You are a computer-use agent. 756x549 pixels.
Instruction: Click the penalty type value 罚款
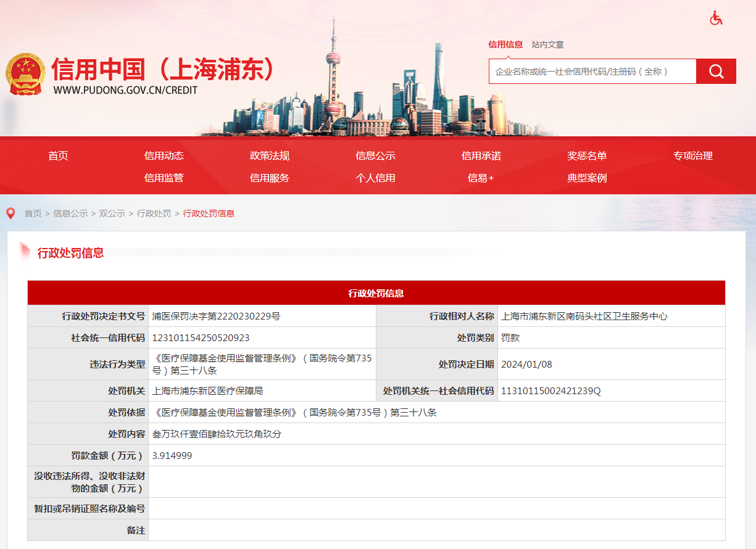pyautogui.click(x=510, y=338)
